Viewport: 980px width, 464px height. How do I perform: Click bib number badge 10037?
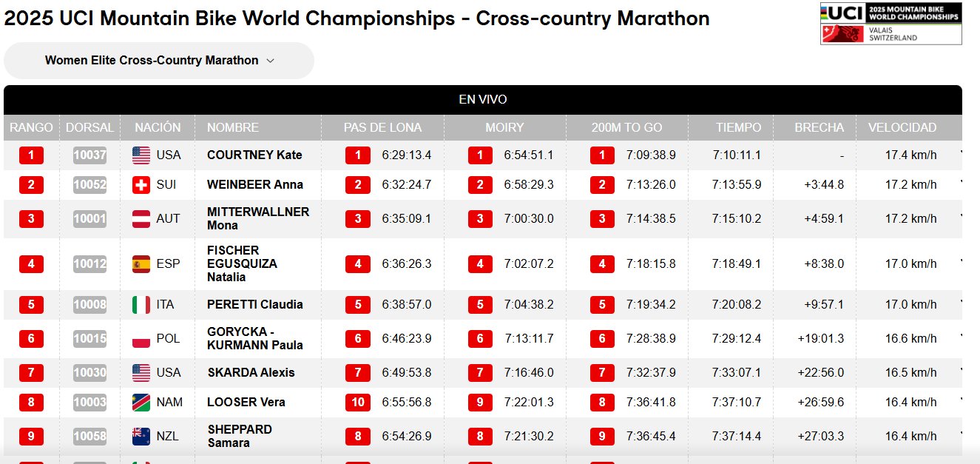(89, 155)
